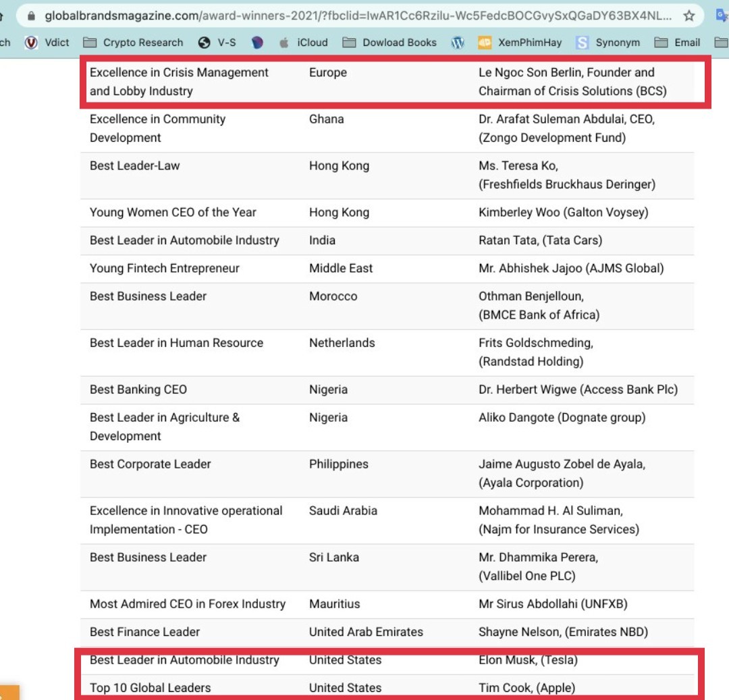Viewport: 729px width, 700px height.
Task: Click 'Excellence in Community Development' award cell
Action: [157, 128]
